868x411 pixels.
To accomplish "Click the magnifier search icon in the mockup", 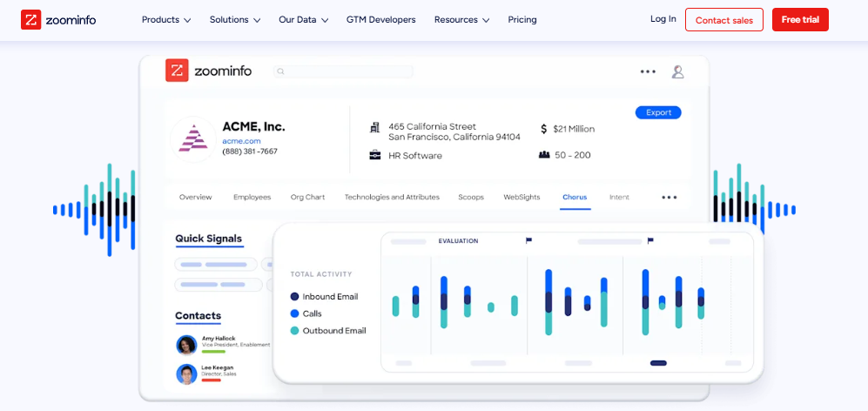I will 280,71.
